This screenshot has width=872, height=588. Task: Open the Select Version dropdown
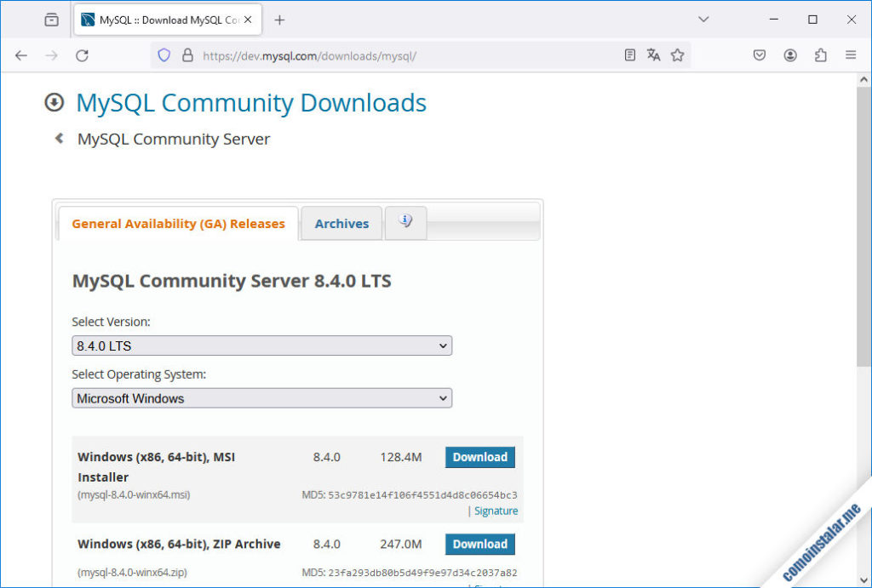261,345
